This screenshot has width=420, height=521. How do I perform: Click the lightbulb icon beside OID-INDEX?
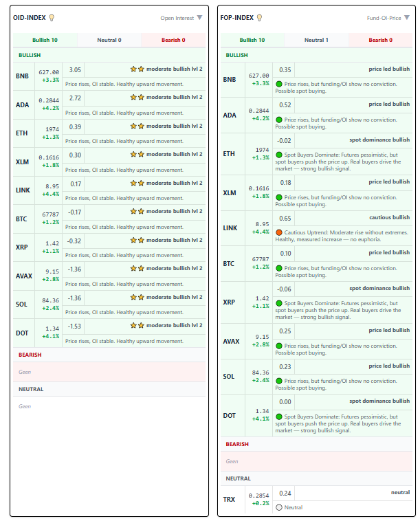click(52, 18)
